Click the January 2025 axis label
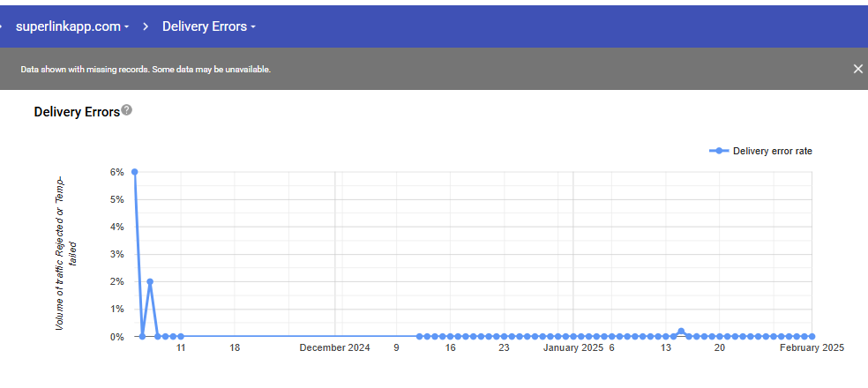This screenshot has width=868, height=388. click(573, 348)
